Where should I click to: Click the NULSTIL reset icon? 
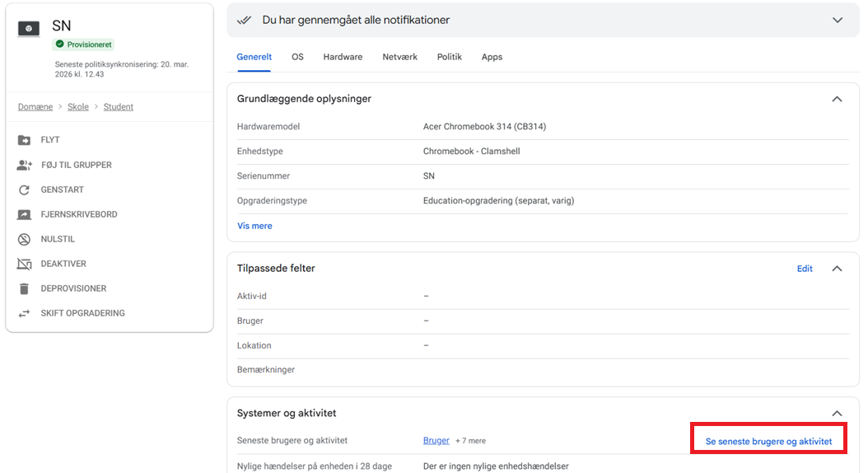pos(25,239)
